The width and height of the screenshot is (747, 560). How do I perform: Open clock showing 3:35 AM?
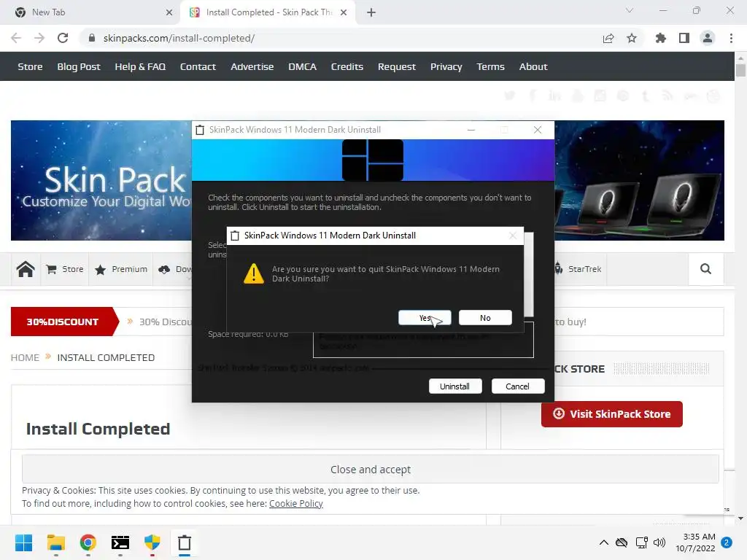pos(695,542)
